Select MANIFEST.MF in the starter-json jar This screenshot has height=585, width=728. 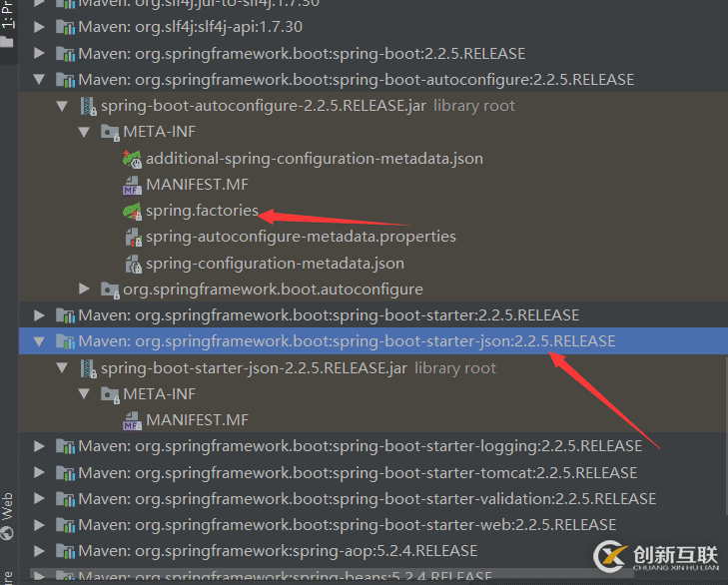[198, 420]
